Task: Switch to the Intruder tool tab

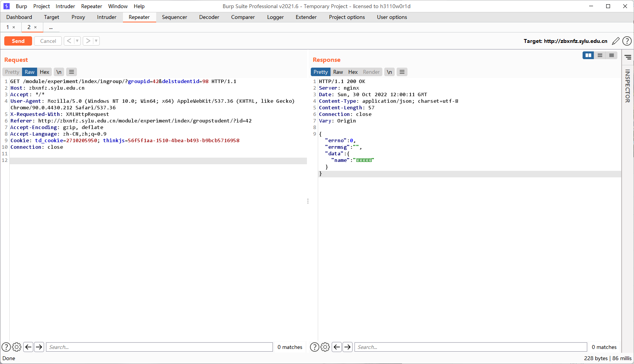Action: tap(107, 17)
